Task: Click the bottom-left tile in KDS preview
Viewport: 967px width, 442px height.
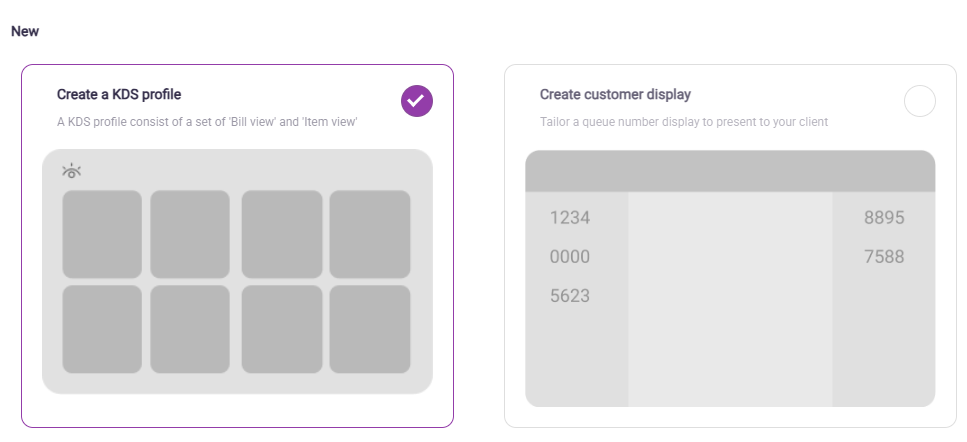Action: 102,330
